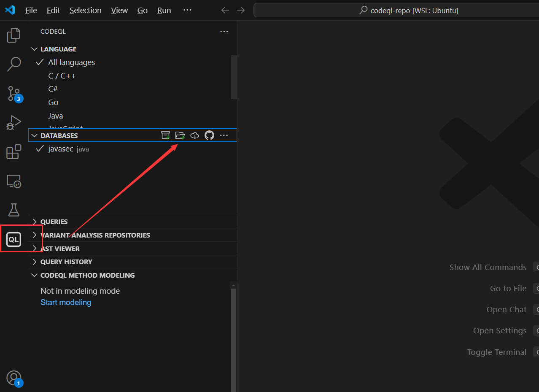Expand the Query History section
The height and width of the screenshot is (392, 539).
pos(132,262)
